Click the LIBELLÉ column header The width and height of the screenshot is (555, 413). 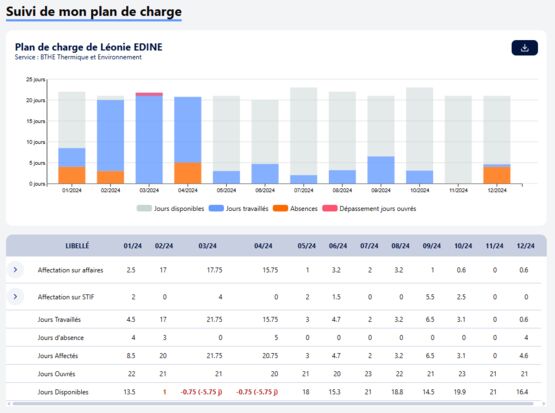(77, 246)
